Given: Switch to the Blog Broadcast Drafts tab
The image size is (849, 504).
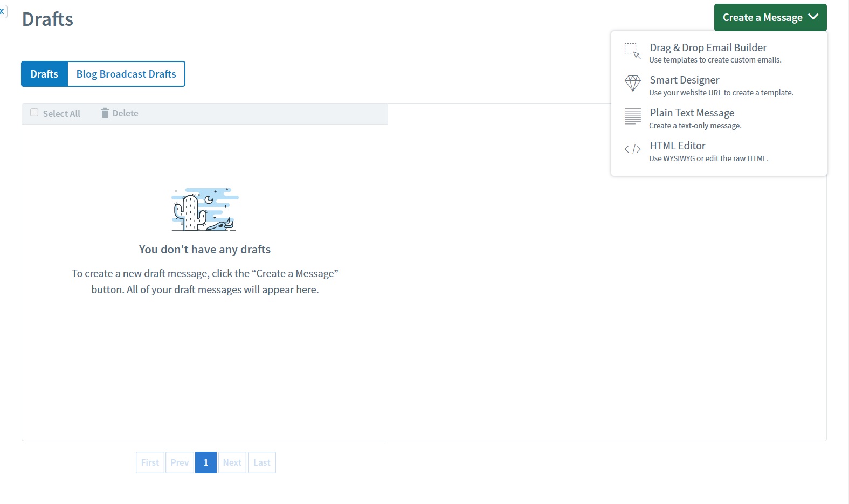Looking at the screenshot, I should [x=126, y=74].
